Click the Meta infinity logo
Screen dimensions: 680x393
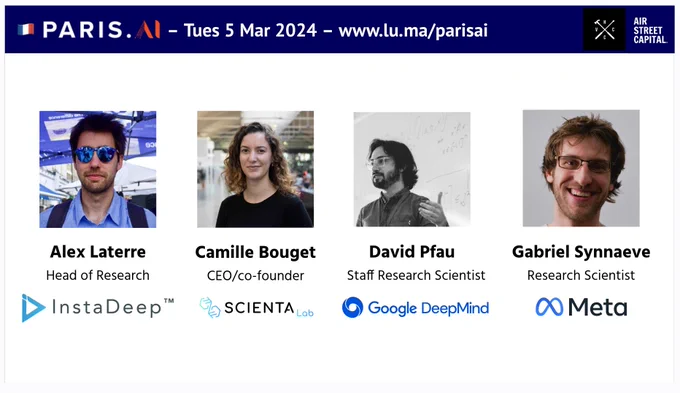[x=549, y=307]
